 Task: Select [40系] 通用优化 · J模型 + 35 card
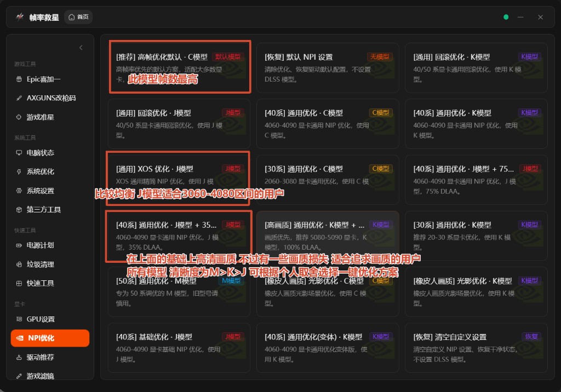[x=179, y=236]
